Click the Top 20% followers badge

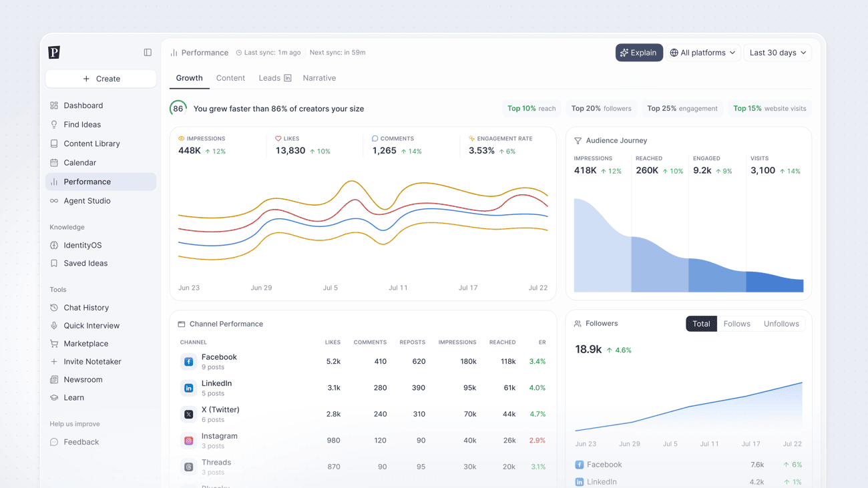[x=602, y=109]
